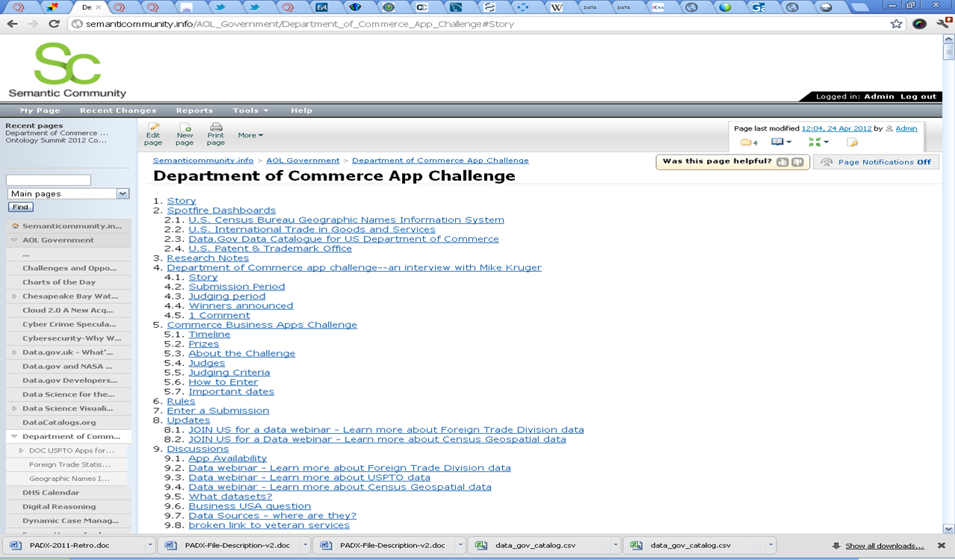955x560 pixels.
Task: Click the browser Forward arrow
Action: pyautogui.click(x=33, y=24)
